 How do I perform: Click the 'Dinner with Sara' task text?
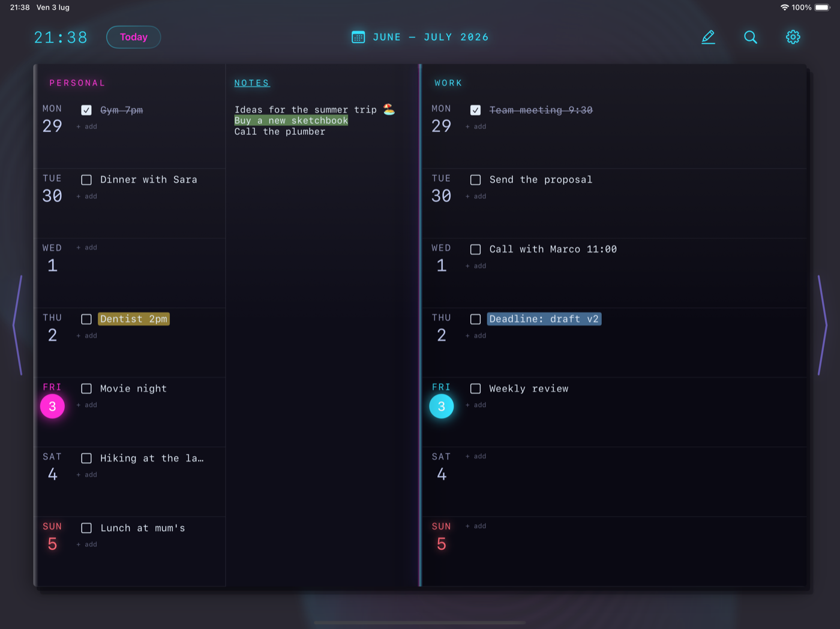pyautogui.click(x=149, y=180)
